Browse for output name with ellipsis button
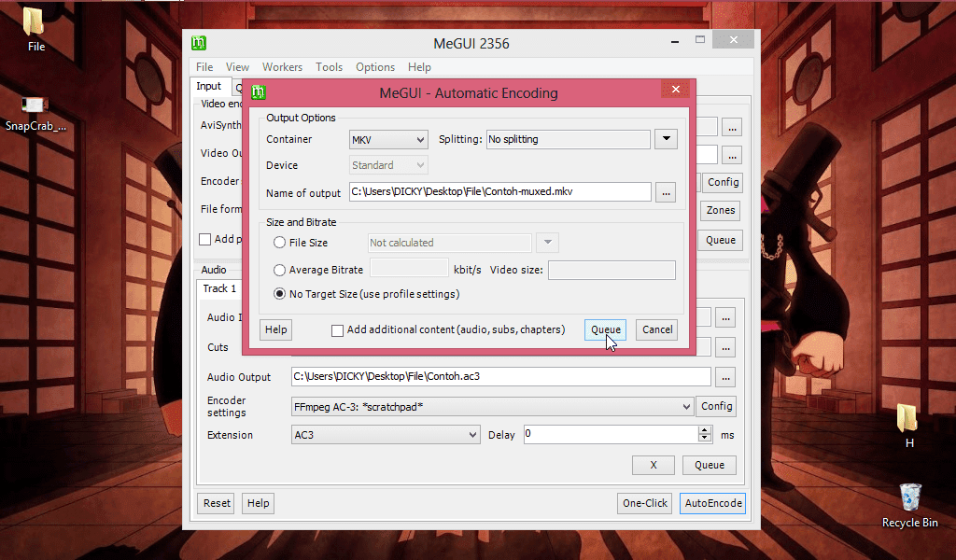This screenshot has width=956, height=560. pos(666,192)
